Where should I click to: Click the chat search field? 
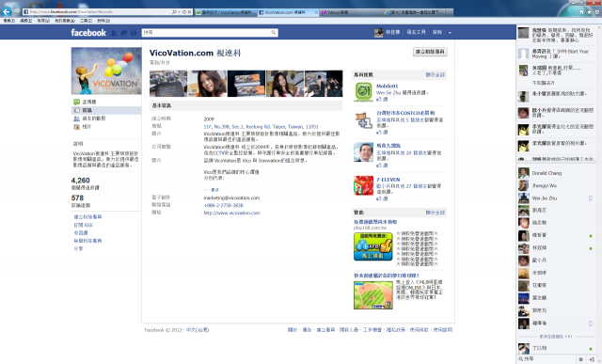click(x=547, y=359)
